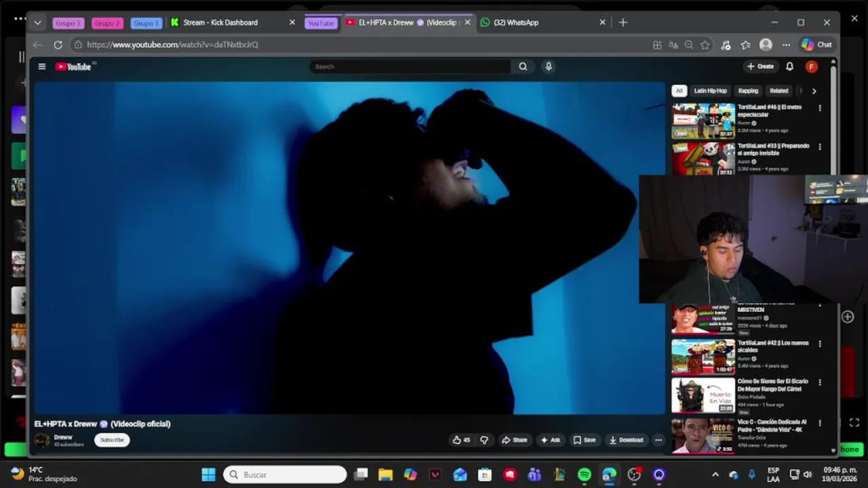
Task: Open File Explorer from the taskbar
Action: [x=385, y=474]
